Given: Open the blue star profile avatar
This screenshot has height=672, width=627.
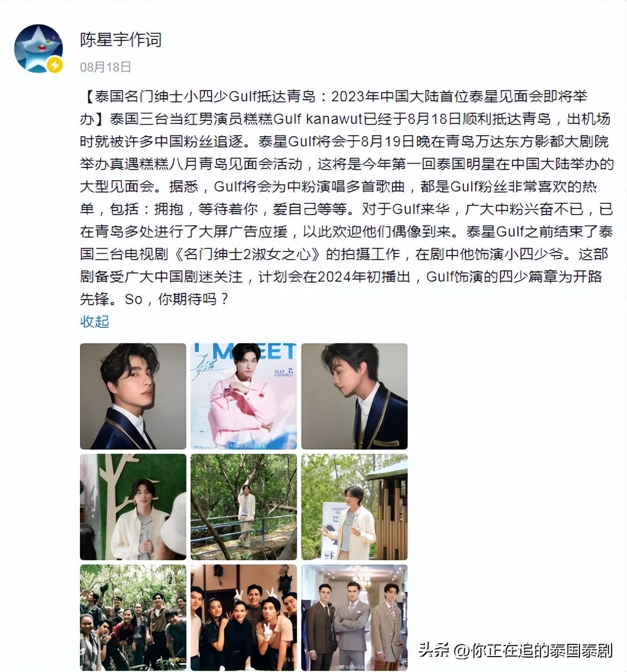Looking at the screenshot, I should click(38, 48).
